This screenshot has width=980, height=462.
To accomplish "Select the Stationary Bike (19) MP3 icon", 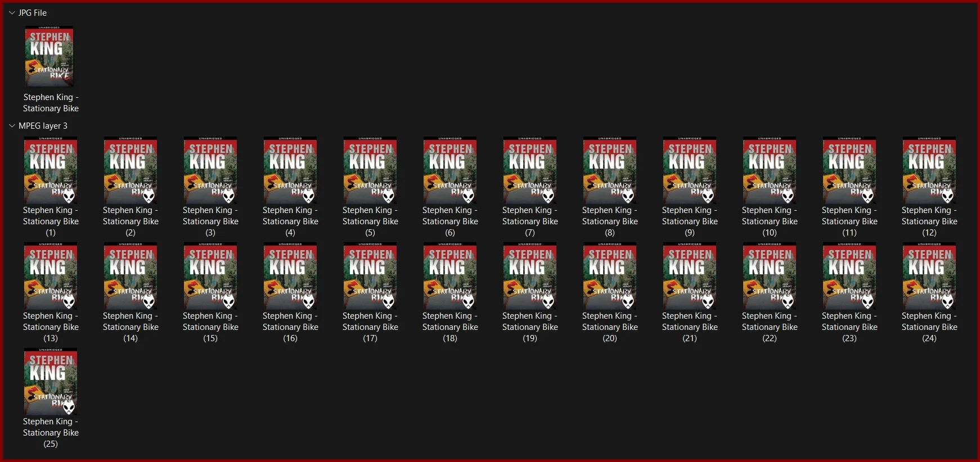I will [x=530, y=276].
